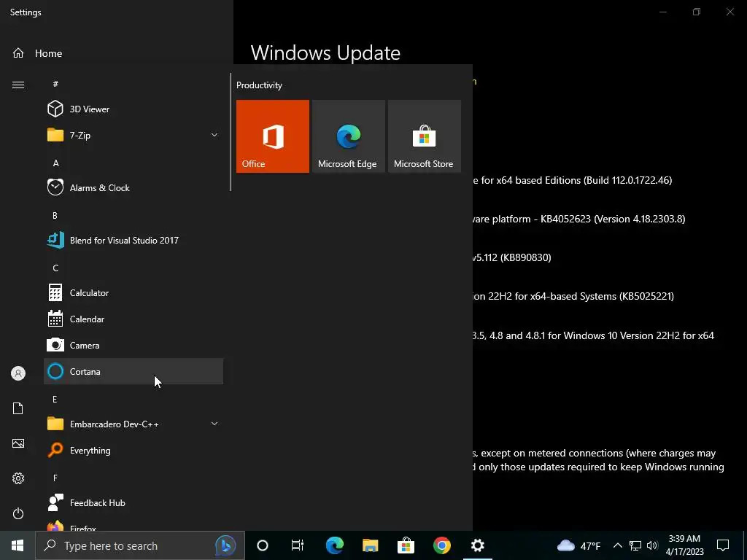Click the C letter header in app list
Image resolution: width=747 pixels, height=560 pixels.
[55, 268]
